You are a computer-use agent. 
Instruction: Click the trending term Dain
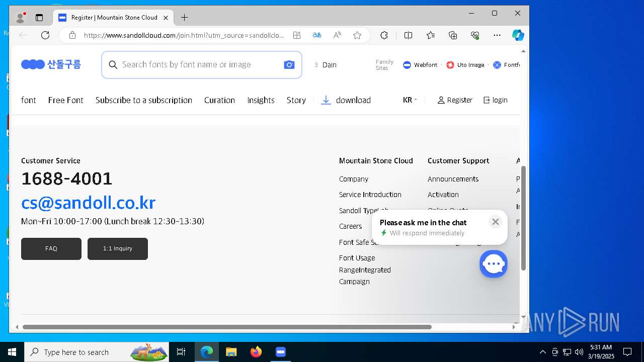330,65
